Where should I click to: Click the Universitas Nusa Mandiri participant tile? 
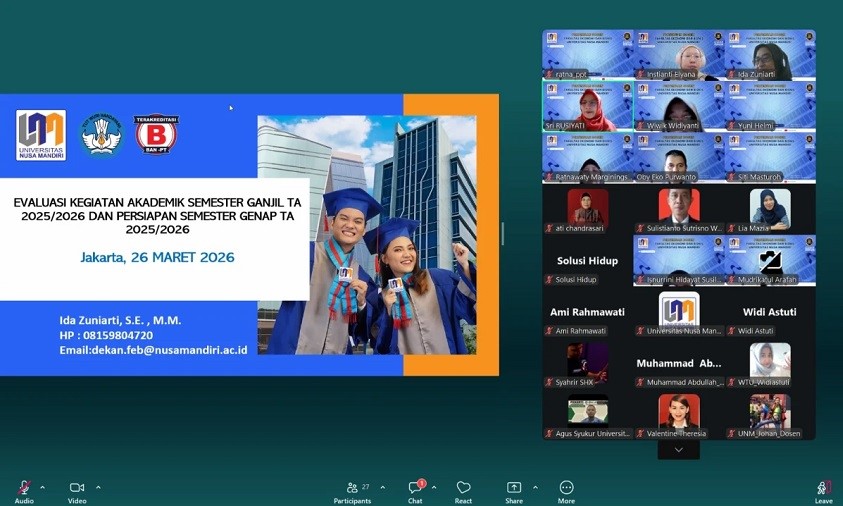679,312
